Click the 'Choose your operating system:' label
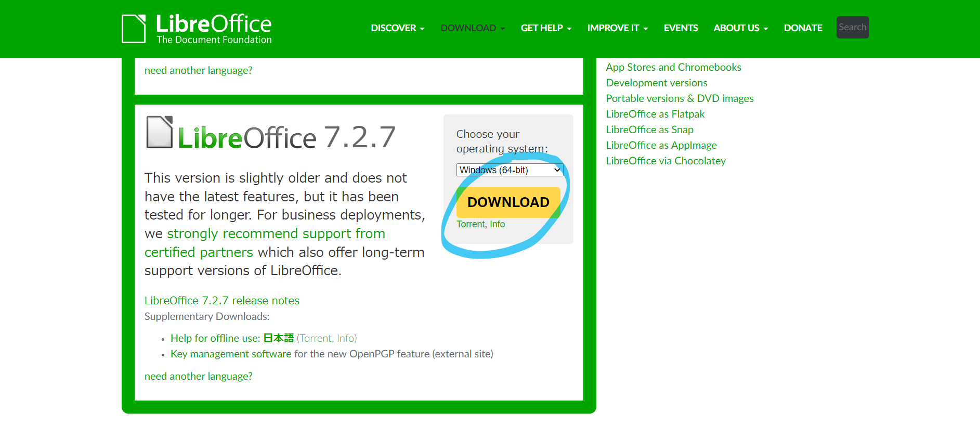Screen dimensions: 980x425 tap(502, 141)
